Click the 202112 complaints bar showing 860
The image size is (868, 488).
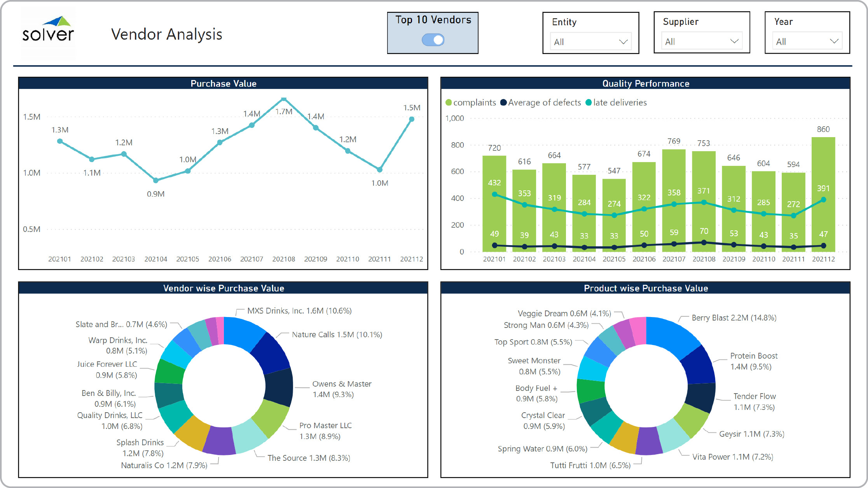coord(823,163)
